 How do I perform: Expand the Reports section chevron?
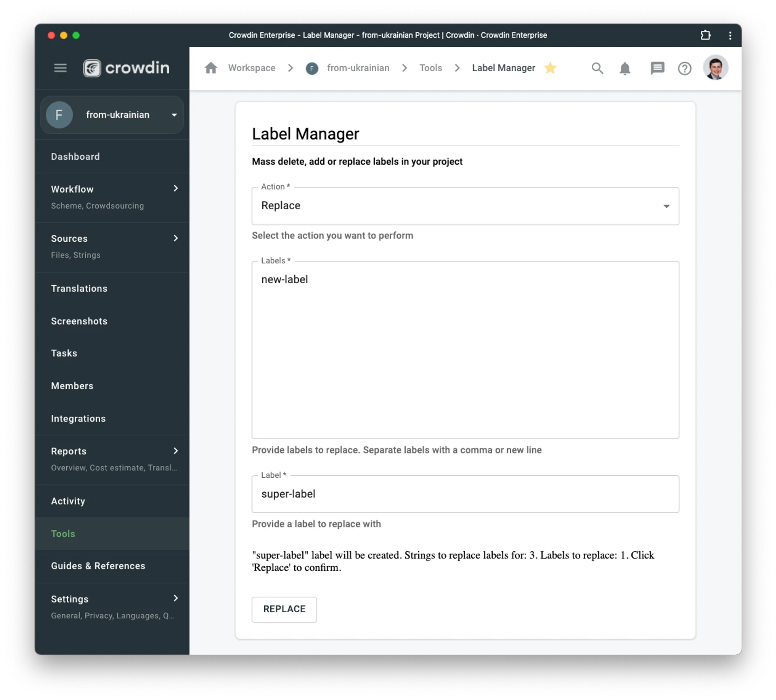pos(175,451)
